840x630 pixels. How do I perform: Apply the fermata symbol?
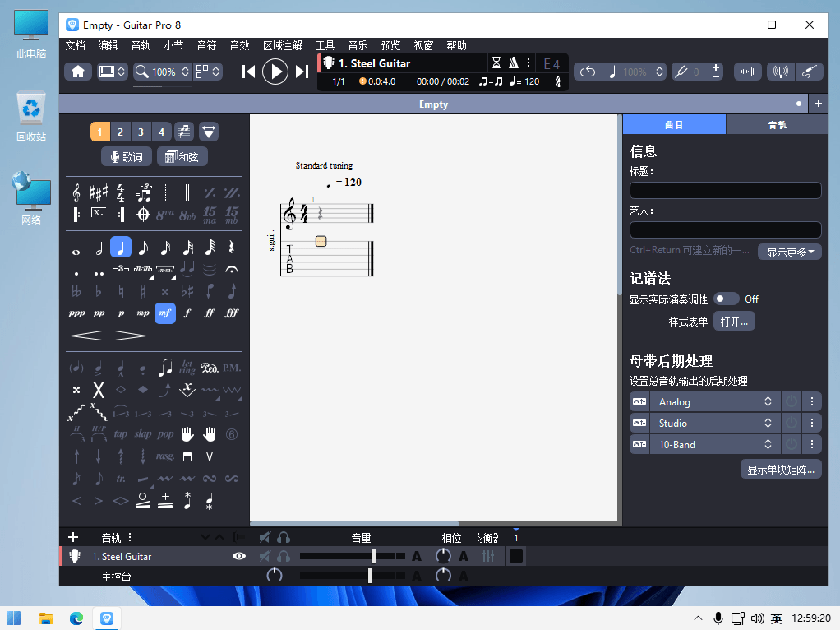pos(232,269)
